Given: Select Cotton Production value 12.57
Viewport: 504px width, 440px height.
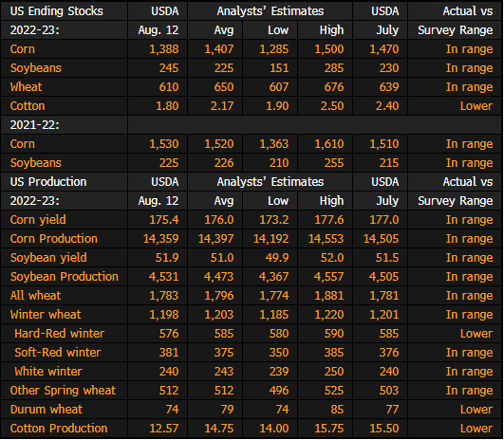Looking at the screenshot, I should point(164,428).
